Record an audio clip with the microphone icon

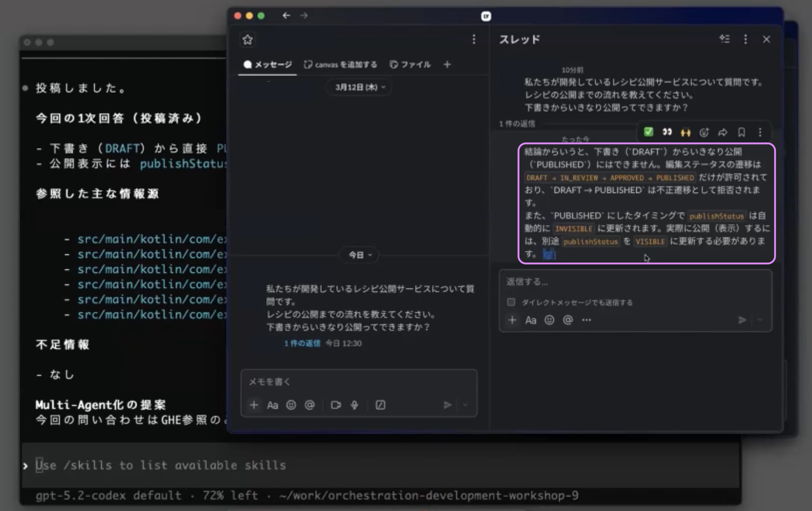coord(355,405)
